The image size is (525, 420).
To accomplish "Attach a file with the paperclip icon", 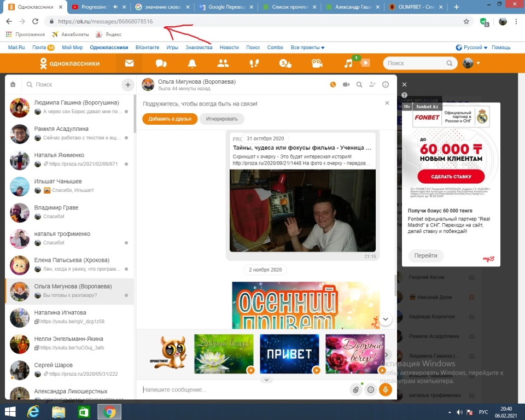I will click(x=356, y=389).
